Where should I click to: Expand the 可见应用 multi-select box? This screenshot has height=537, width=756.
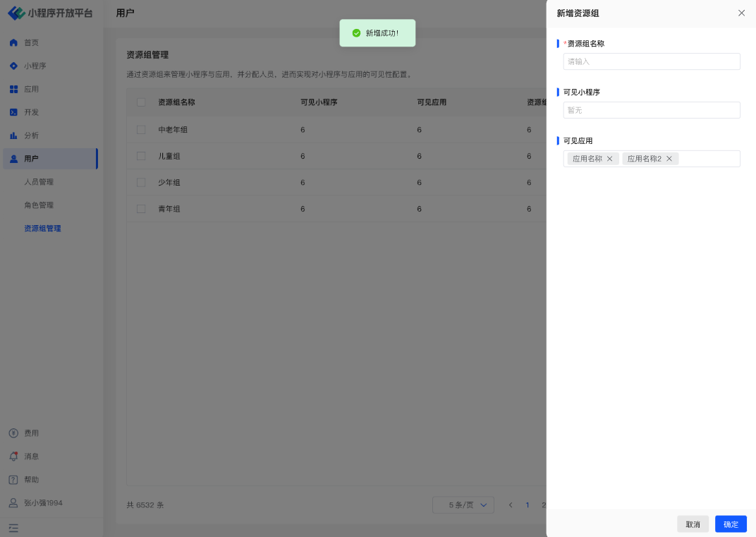708,159
